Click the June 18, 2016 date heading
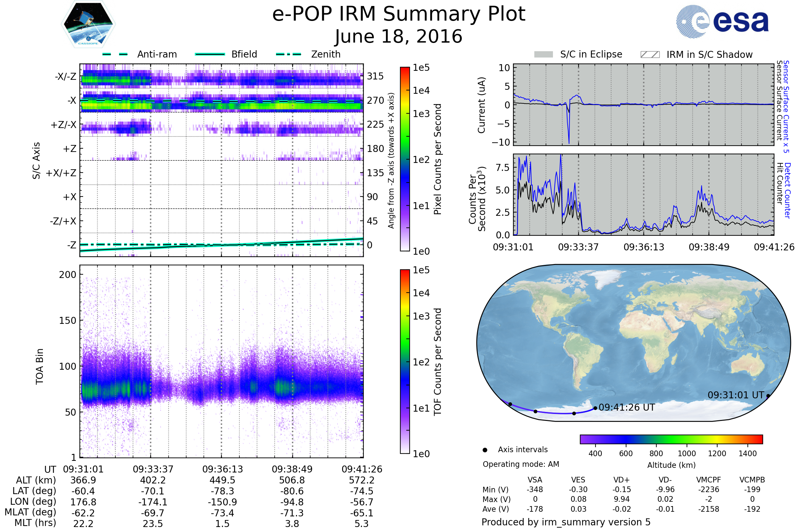The height and width of the screenshot is (532, 798). pos(399,36)
